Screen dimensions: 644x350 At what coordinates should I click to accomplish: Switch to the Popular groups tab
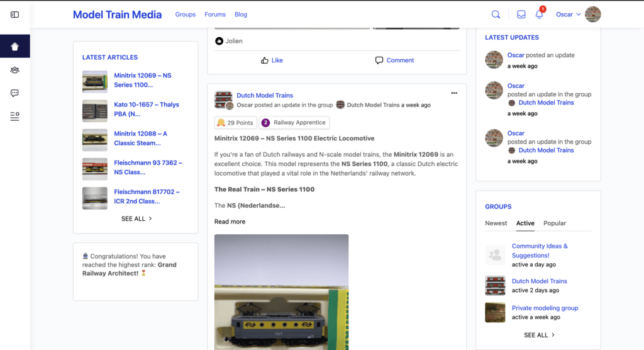point(555,223)
